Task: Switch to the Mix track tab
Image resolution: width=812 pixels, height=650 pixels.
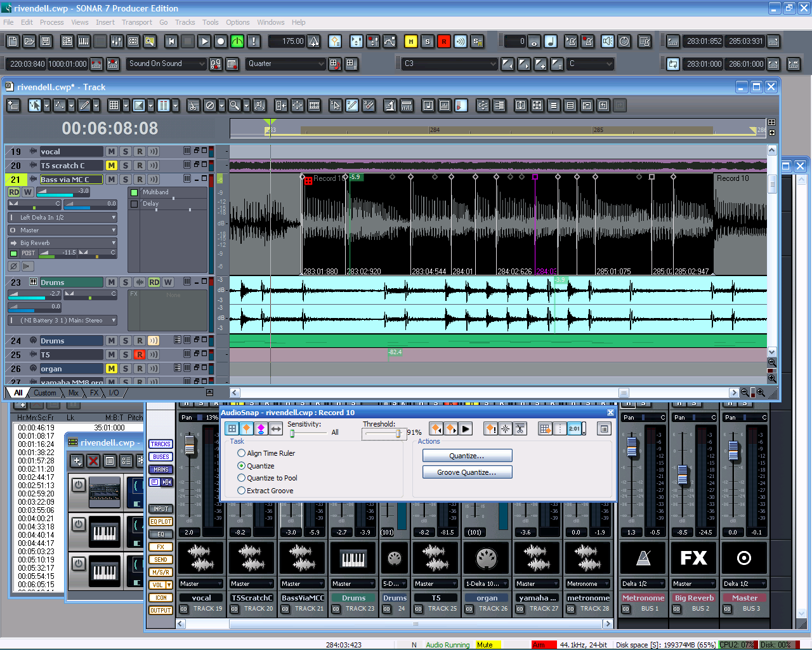Action: click(74, 393)
